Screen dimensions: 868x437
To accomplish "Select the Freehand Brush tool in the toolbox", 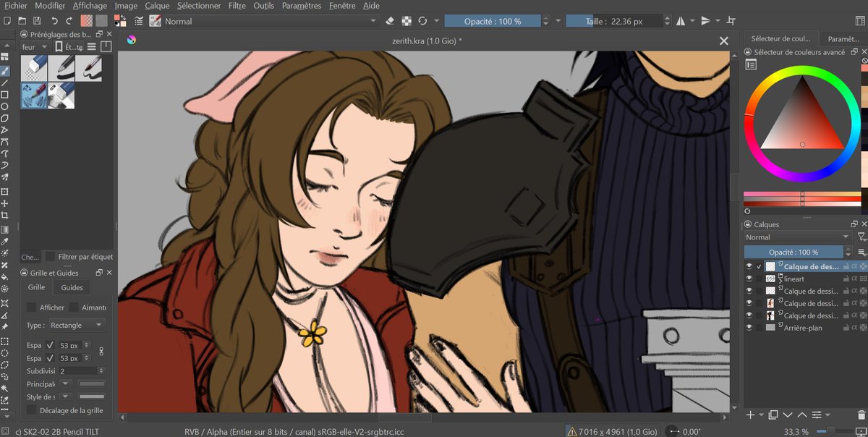I will 5,71.
